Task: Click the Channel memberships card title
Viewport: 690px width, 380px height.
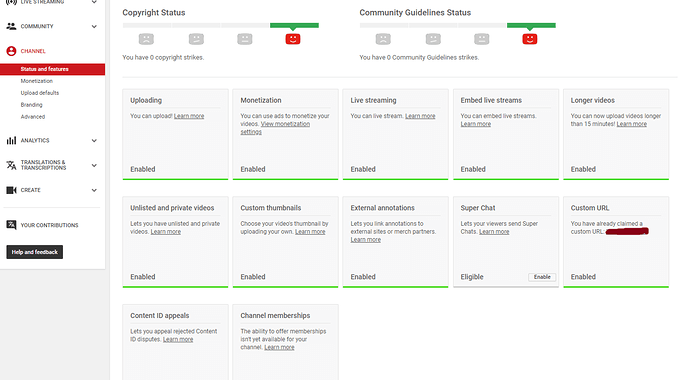Action: pyautogui.click(x=275, y=316)
